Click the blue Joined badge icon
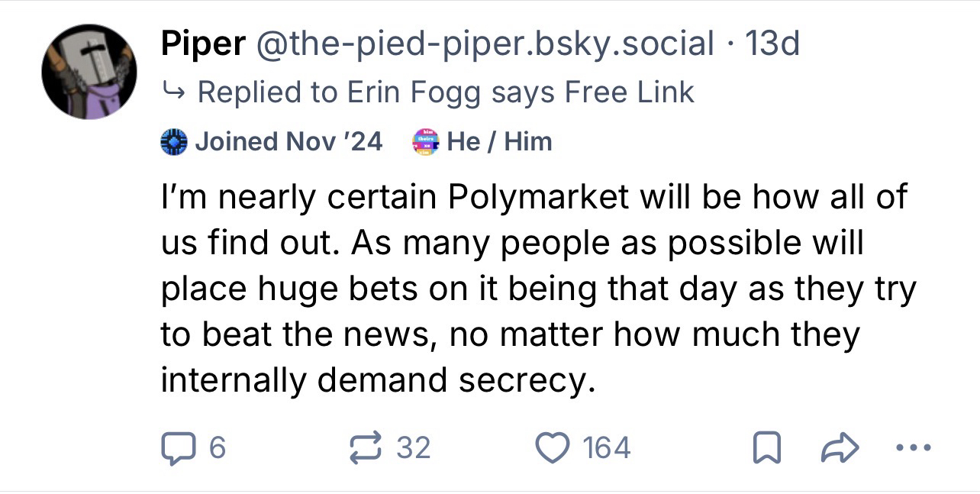This screenshot has height=494, width=980. coord(174,142)
